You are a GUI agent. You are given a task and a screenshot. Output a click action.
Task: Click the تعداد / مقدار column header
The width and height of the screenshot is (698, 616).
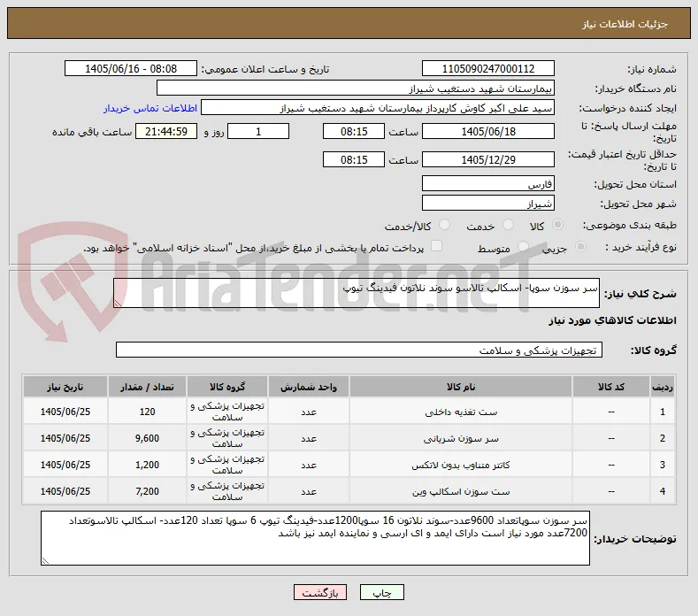tap(147, 387)
